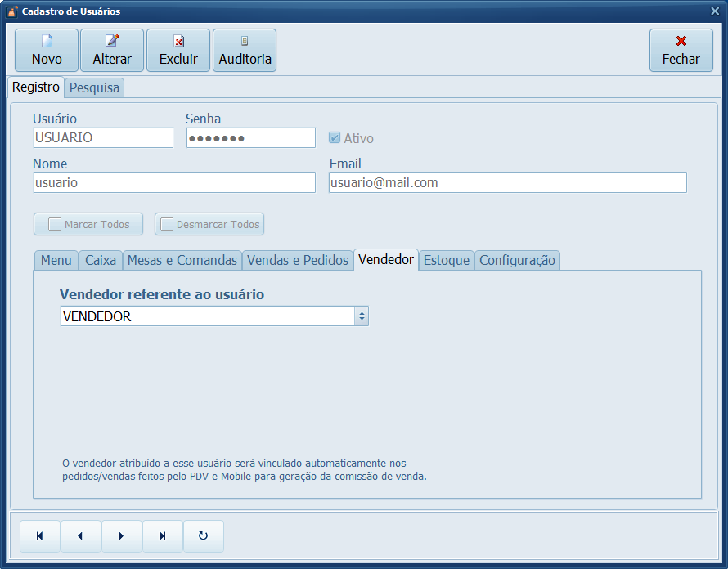
Task: Switch to the Pesquisa tab
Action: (94, 87)
